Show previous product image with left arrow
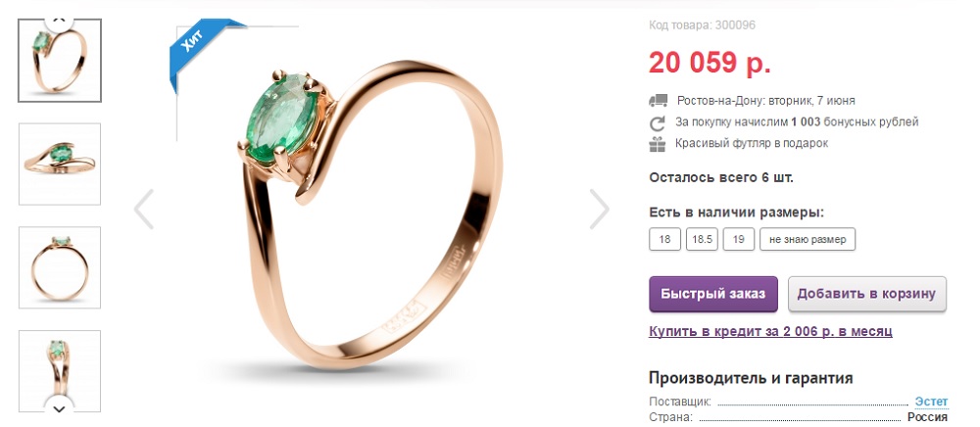Screen dimensions: 980x427 (x=144, y=210)
